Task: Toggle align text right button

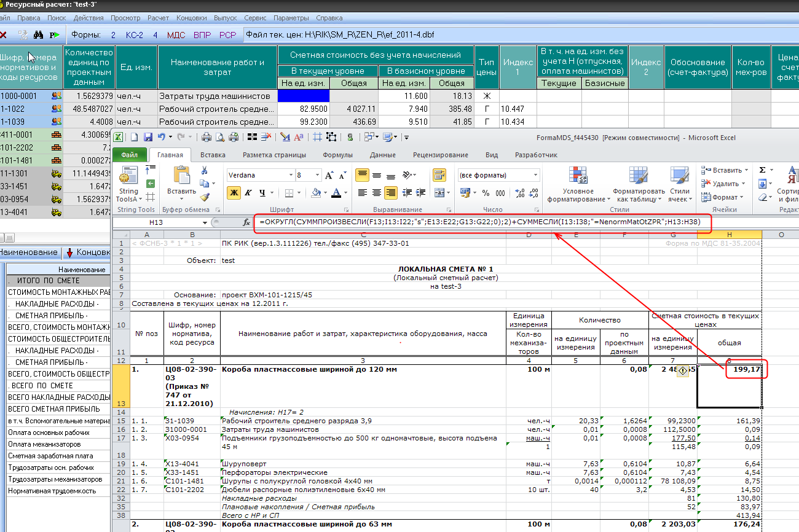Action: pos(390,193)
